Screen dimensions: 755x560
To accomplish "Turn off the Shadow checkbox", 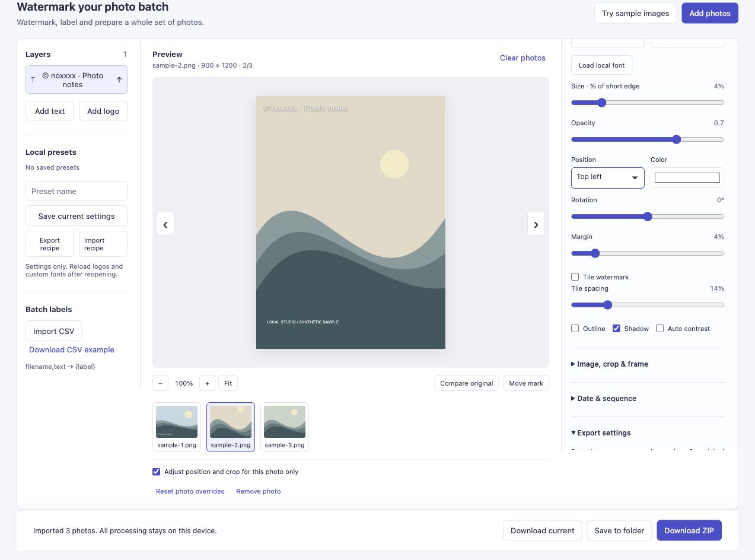I will tap(616, 329).
